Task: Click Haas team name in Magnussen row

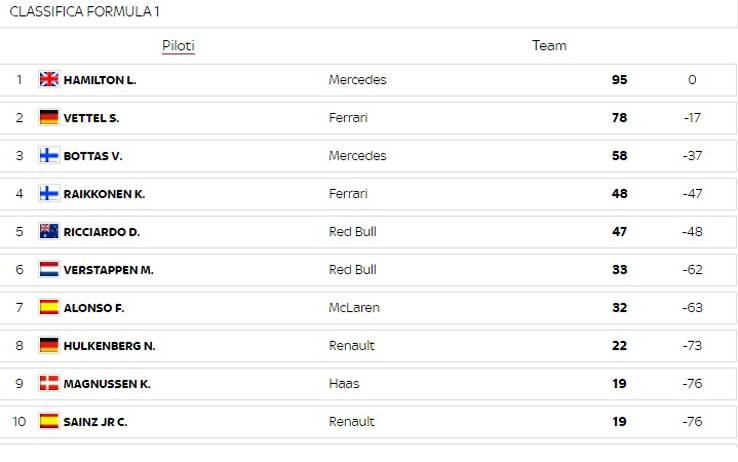Action: 344,384
